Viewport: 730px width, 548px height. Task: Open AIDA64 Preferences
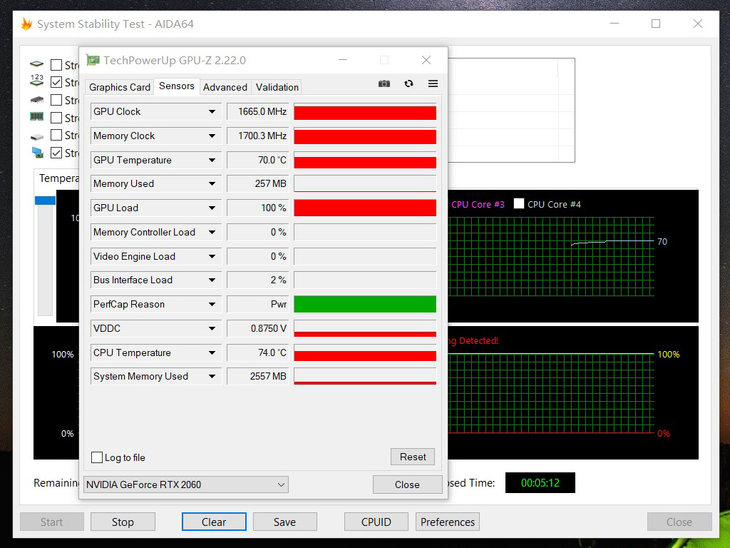coord(447,522)
